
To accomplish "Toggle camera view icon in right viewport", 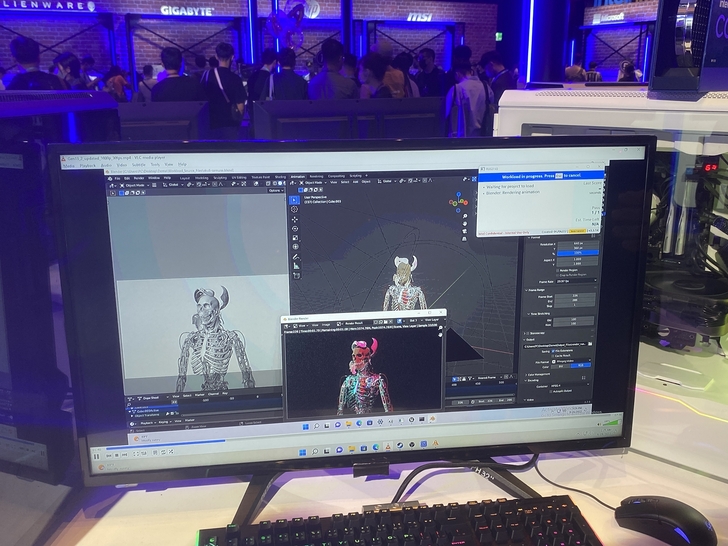I will point(464,231).
